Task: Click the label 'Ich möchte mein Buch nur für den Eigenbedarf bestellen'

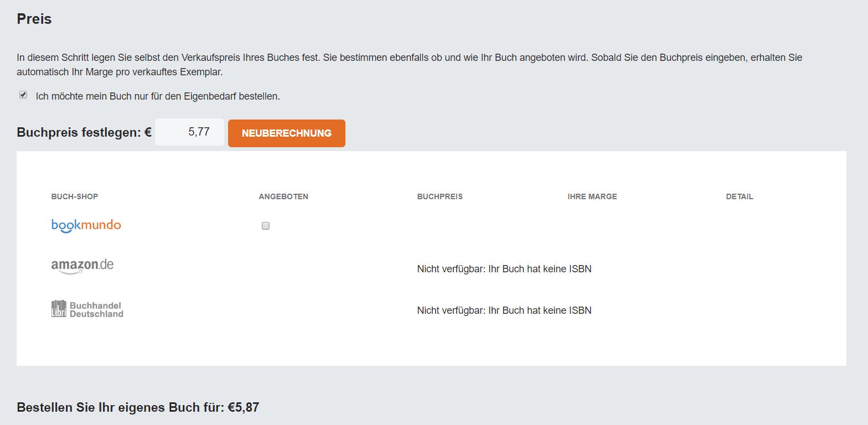Action: click(158, 96)
